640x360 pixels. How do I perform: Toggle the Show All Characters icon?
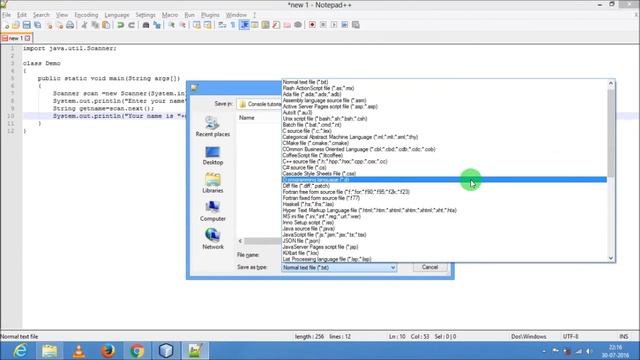click(x=233, y=25)
